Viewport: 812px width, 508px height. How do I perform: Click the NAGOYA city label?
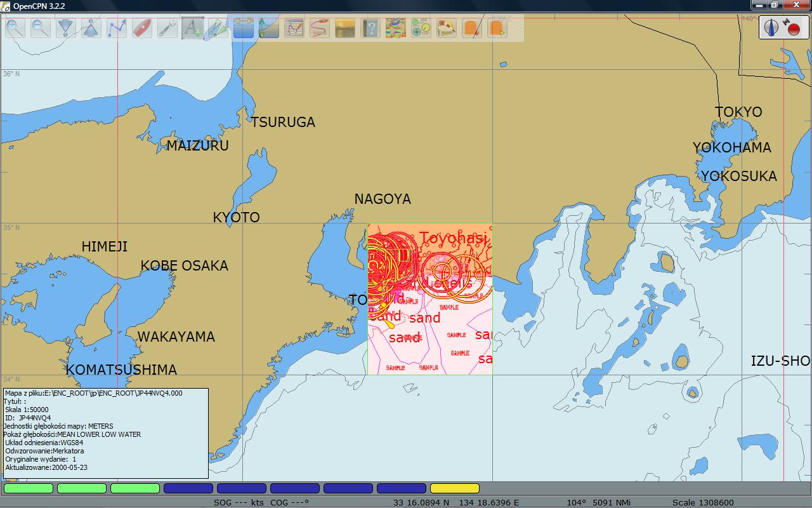(383, 199)
